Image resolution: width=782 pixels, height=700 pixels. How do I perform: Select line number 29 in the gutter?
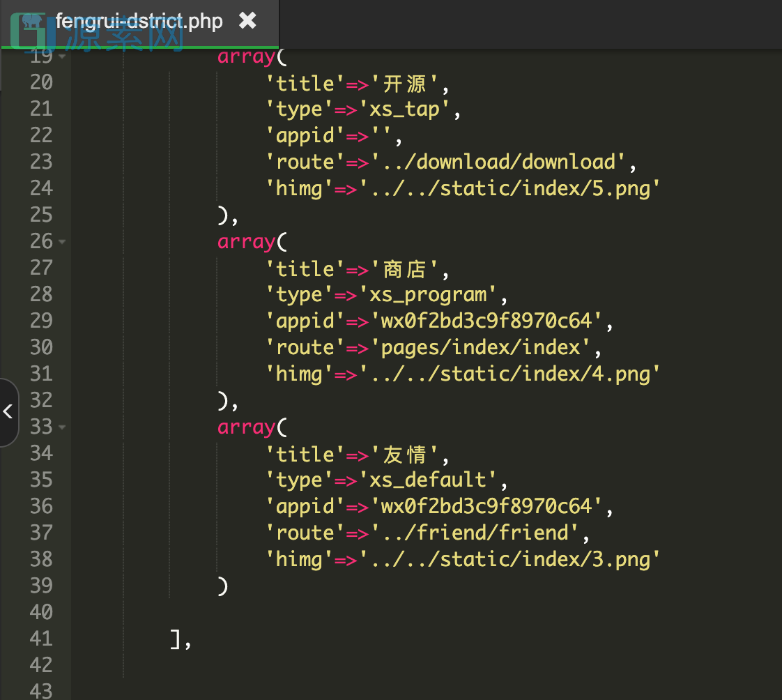(x=41, y=321)
